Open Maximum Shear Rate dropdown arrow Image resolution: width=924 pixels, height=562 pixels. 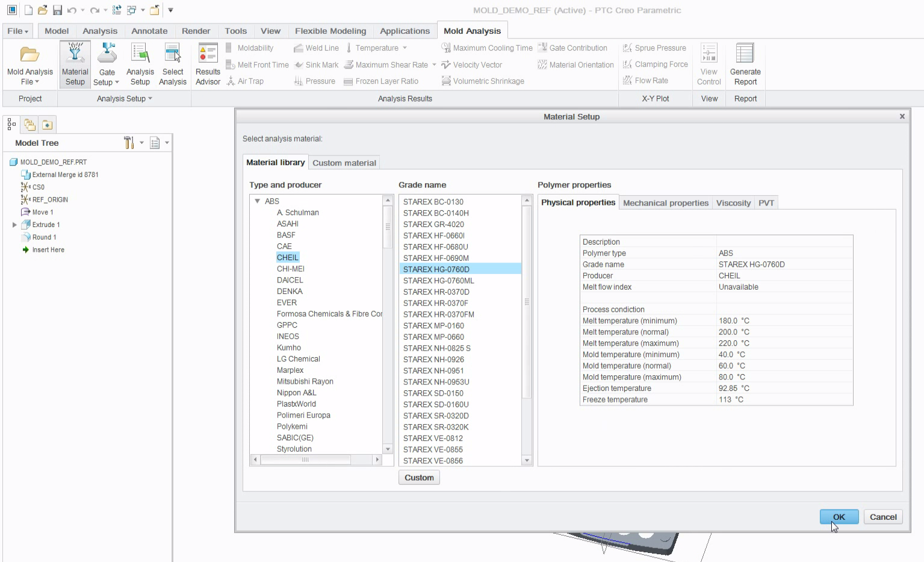(x=434, y=64)
